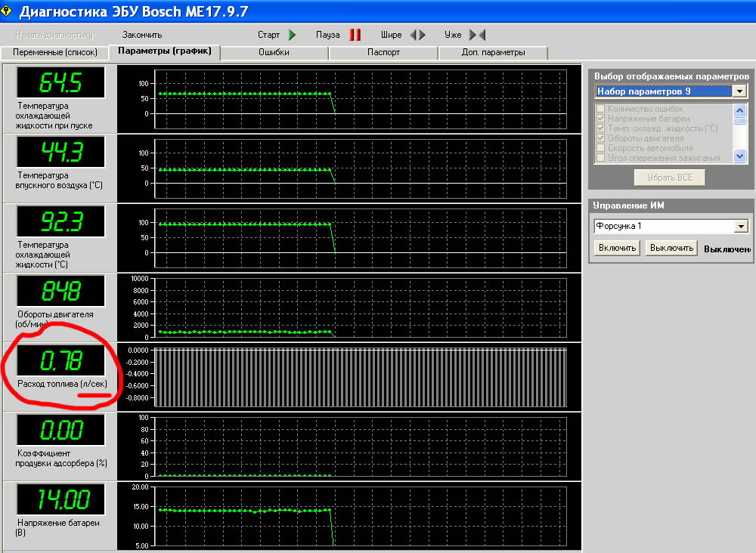Click the 92.3 coolant temperature display
Viewport: 756px width, 553px height.
tap(60, 221)
